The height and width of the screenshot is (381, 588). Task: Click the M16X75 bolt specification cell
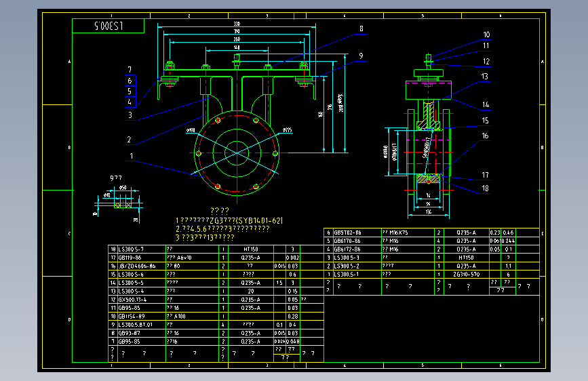[408, 233]
